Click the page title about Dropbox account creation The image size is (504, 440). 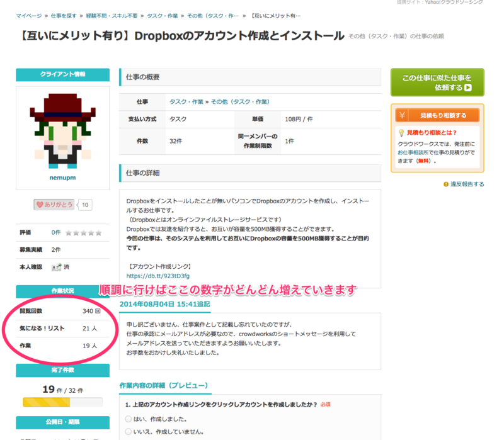181,36
